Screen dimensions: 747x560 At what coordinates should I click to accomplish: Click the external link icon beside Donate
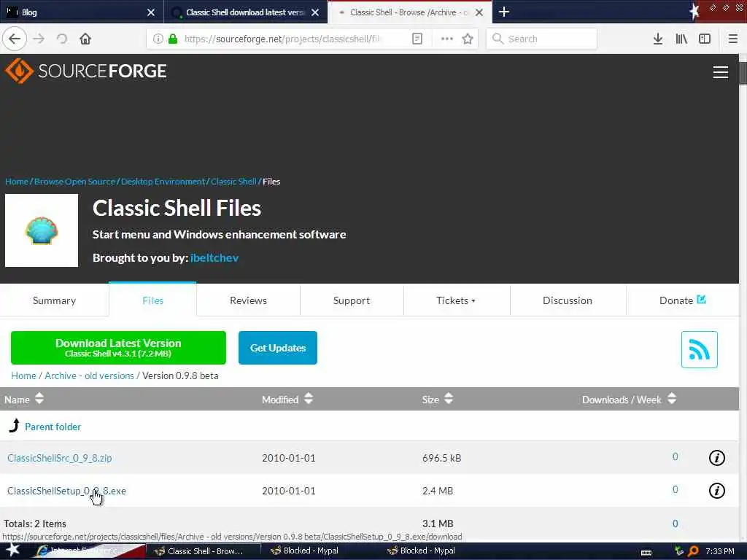point(701,300)
